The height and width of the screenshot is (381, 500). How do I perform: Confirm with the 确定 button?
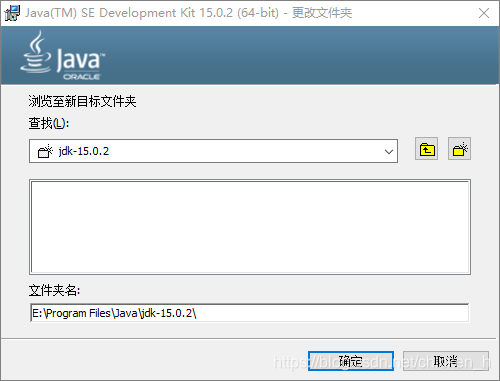coord(351,361)
